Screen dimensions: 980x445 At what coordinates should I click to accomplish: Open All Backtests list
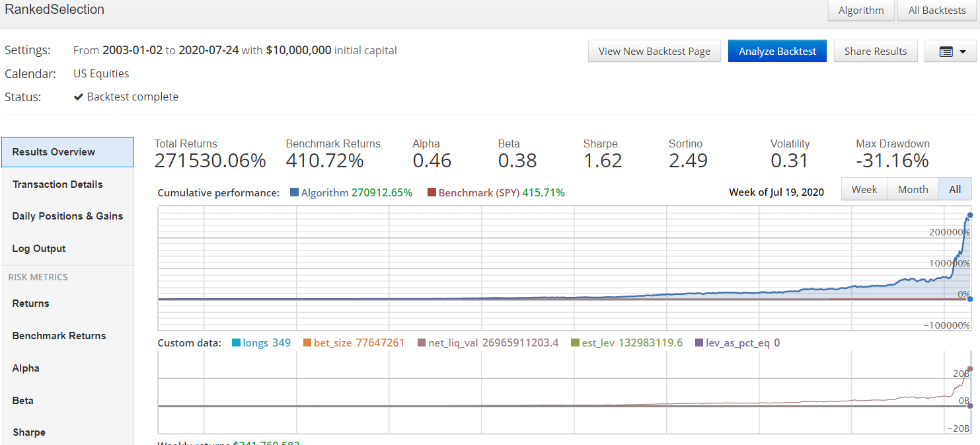coord(937,11)
